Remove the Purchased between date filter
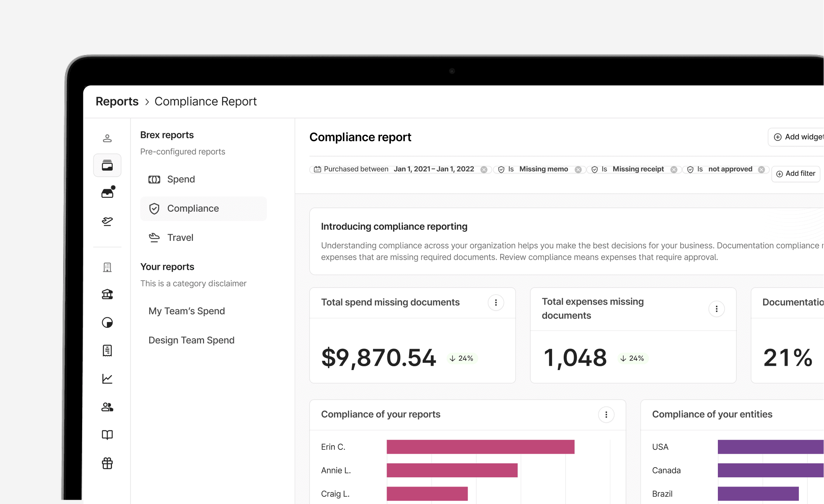The height and width of the screenshot is (504, 824). pyautogui.click(x=484, y=170)
